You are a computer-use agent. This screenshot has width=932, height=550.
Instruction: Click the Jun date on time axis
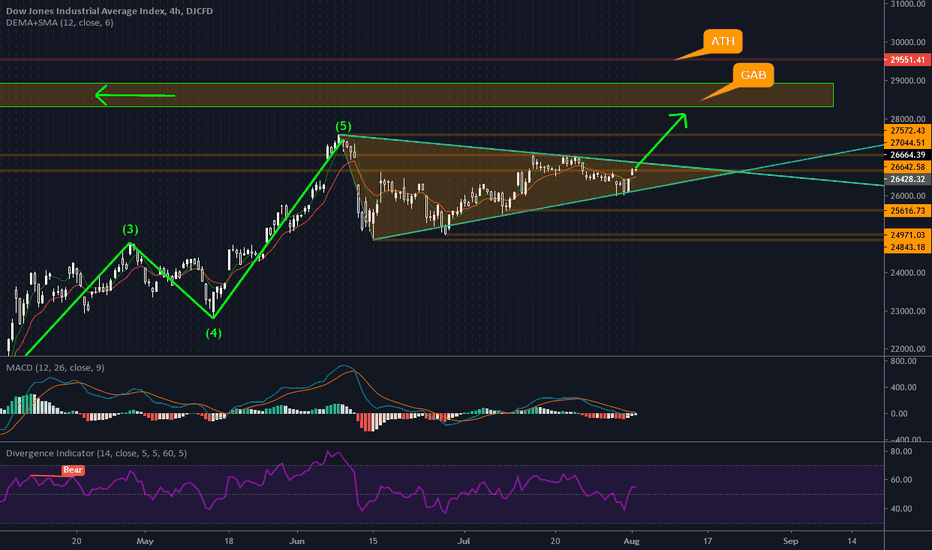click(297, 541)
